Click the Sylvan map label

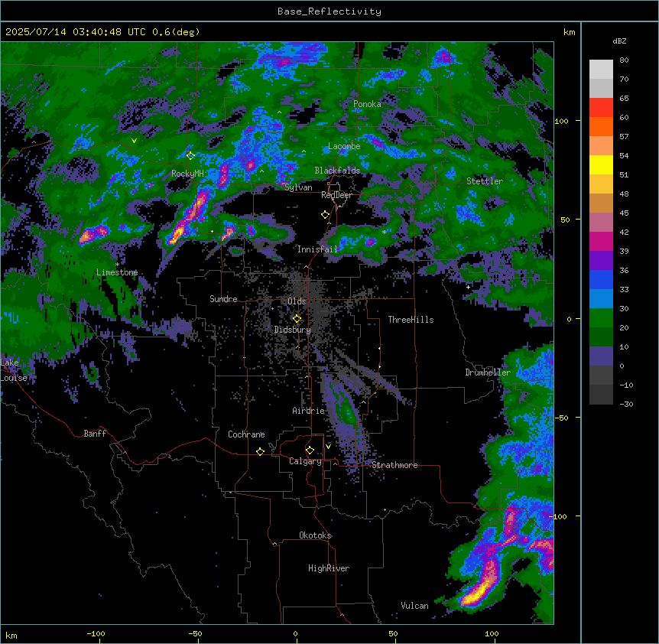(x=298, y=187)
